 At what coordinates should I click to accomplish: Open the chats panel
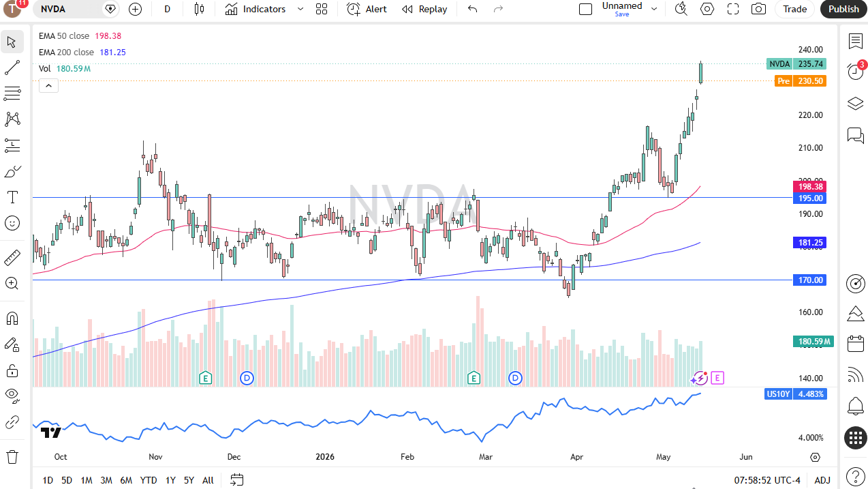pyautogui.click(x=856, y=136)
